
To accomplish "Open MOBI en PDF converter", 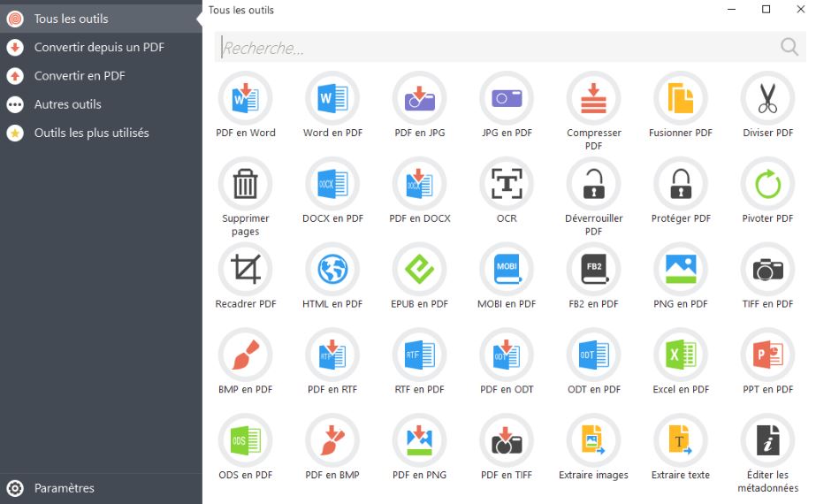I will click(507, 269).
